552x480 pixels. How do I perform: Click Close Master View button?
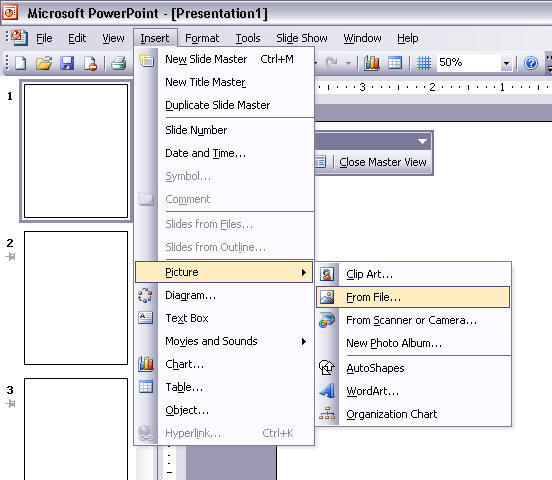[383, 162]
